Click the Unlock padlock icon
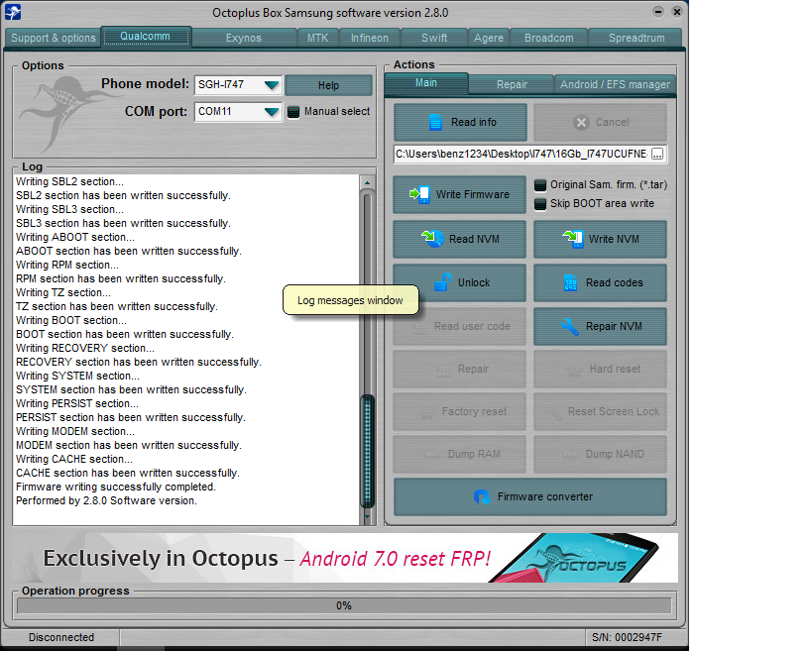 coord(443,282)
